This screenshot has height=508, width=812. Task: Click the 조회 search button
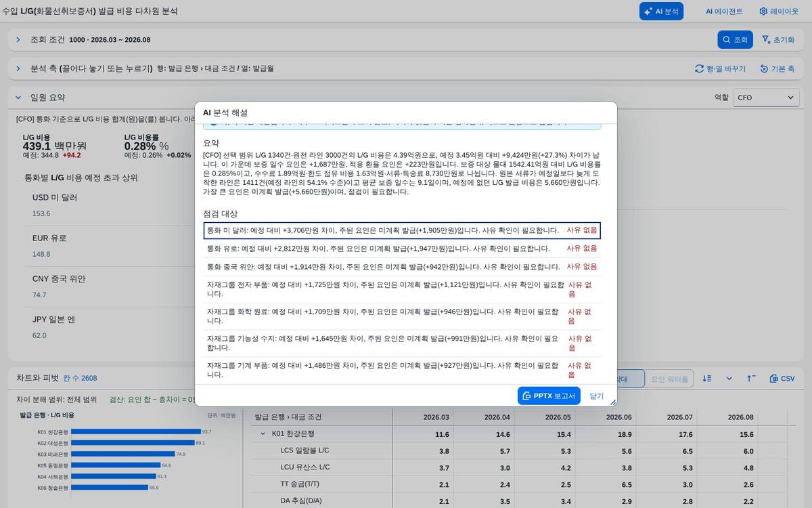pos(735,40)
